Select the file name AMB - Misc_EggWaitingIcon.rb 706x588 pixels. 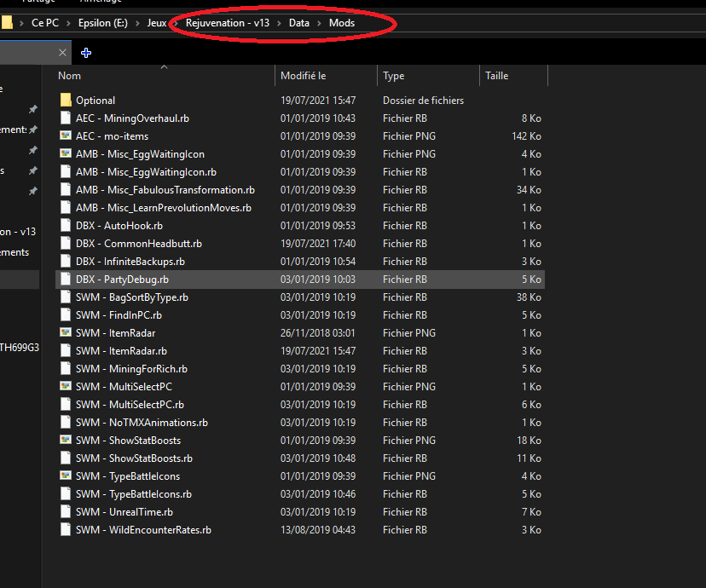(146, 172)
